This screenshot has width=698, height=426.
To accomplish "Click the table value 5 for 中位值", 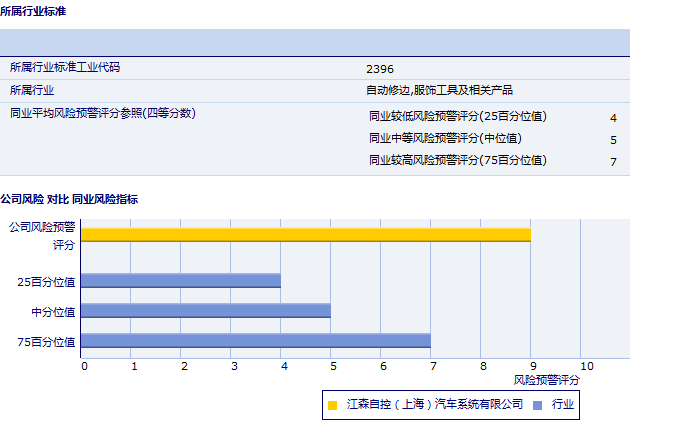I will tap(613, 140).
